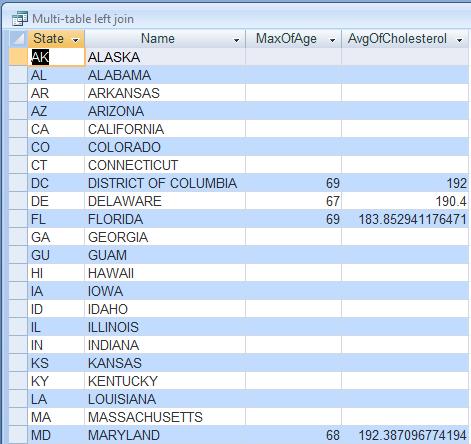
Task: Click the MD state cell
Action: [x=56, y=435]
